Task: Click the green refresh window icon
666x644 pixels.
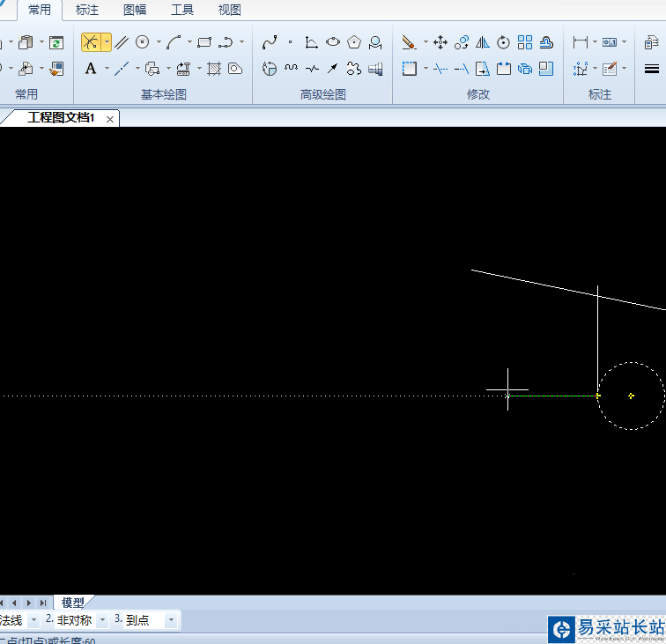Action: [x=56, y=42]
